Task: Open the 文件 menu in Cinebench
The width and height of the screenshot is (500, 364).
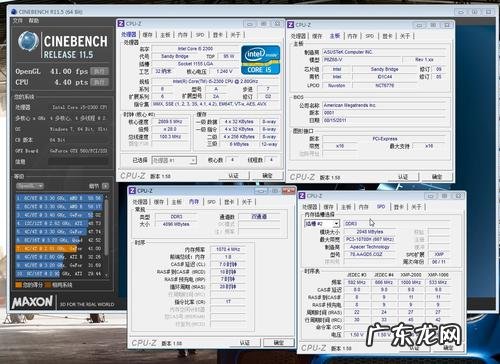Action: 18,21
